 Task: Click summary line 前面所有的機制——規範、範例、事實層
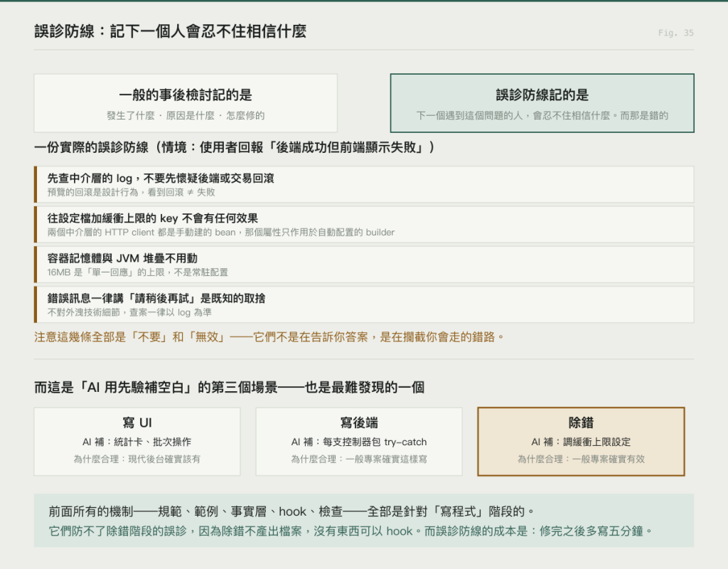pos(292,512)
